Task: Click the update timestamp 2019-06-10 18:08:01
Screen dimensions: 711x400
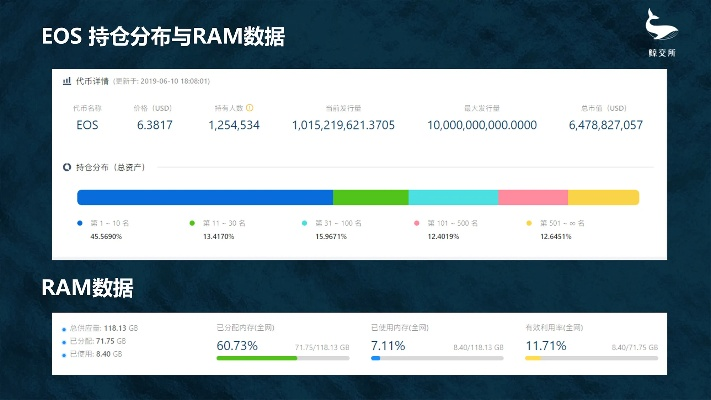Action: tap(175, 81)
